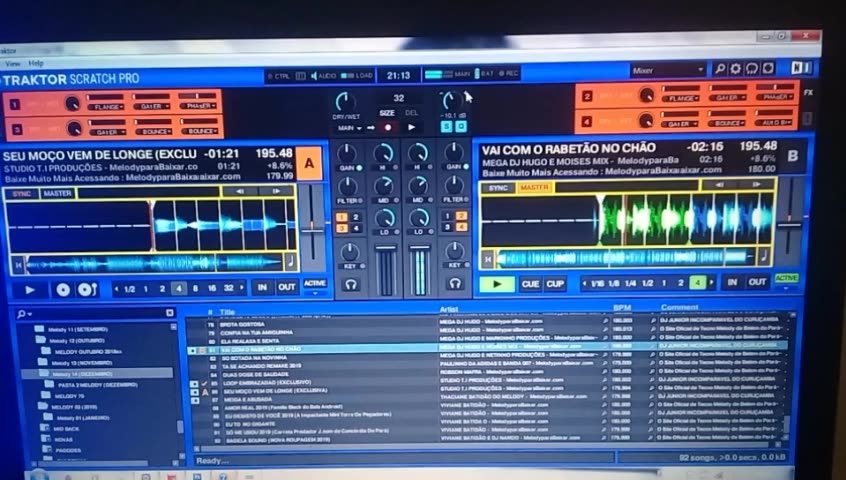Toggle Deck B headphone cue button
Screen dimensions: 846x480
pos(455,283)
